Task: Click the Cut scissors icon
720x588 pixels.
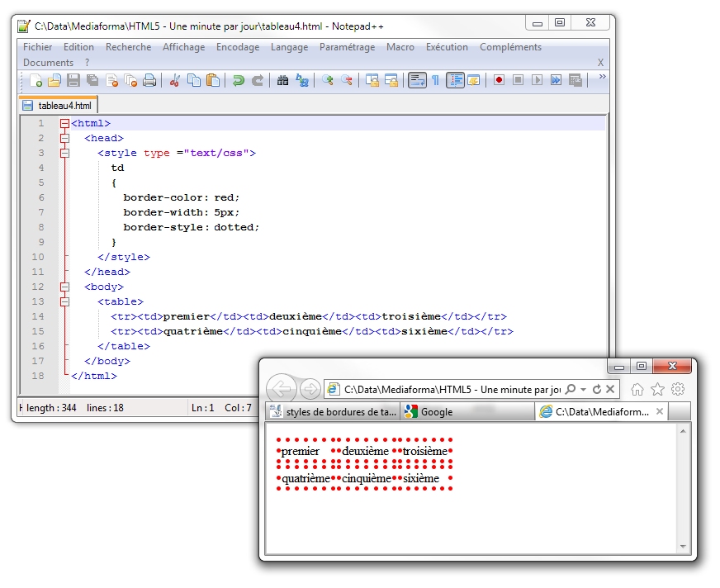Action: tap(174, 80)
